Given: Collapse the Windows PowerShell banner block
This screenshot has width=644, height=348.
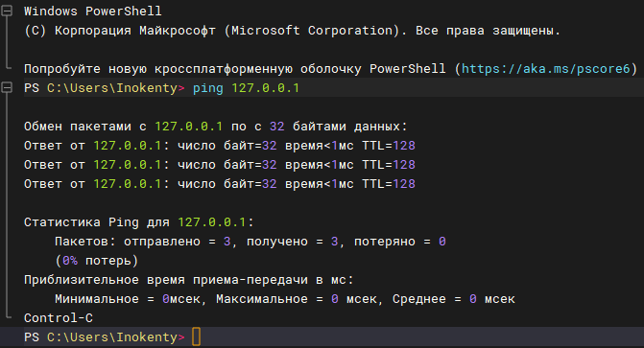Looking at the screenshot, I should click(7, 12).
